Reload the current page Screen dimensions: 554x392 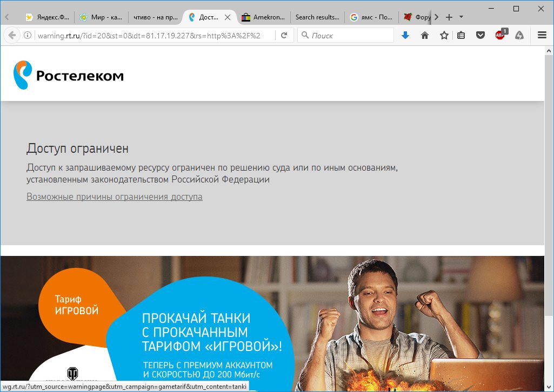(x=284, y=35)
